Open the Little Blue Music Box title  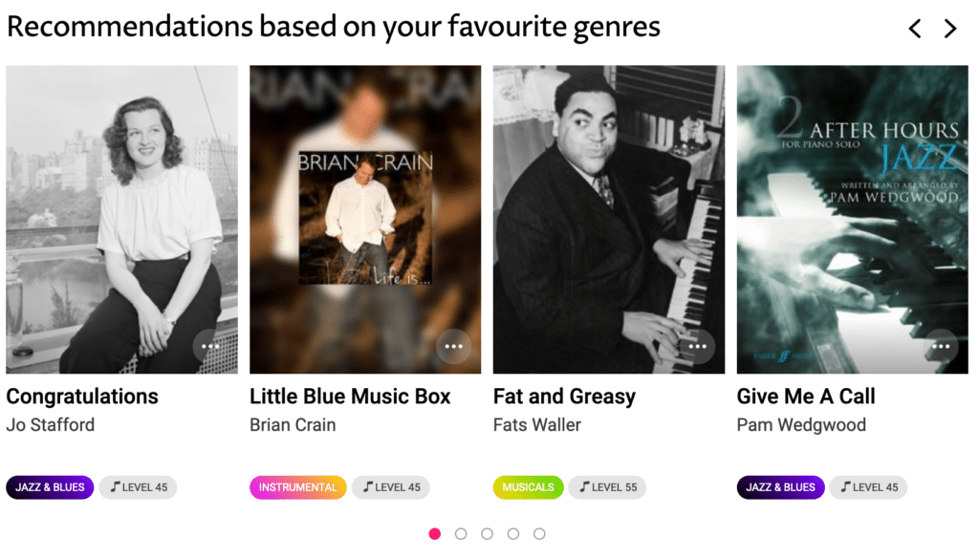click(x=350, y=397)
